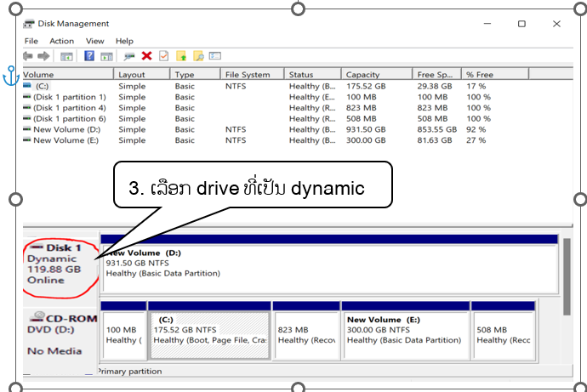Viewport: 587px width, 392px height.
Task: Select the New Volume (D:) 931.50 GB partition
Action: coord(328,264)
